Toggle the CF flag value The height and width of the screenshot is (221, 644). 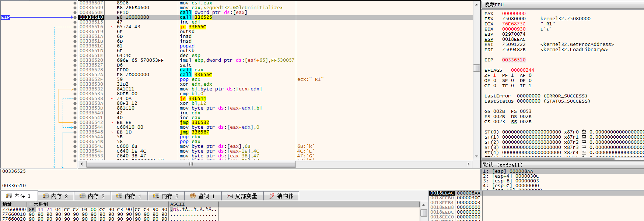(x=494, y=86)
